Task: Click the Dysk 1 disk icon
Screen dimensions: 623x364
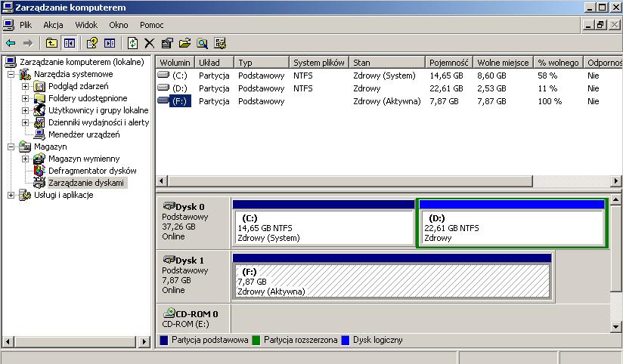Action: tap(169, 260)
